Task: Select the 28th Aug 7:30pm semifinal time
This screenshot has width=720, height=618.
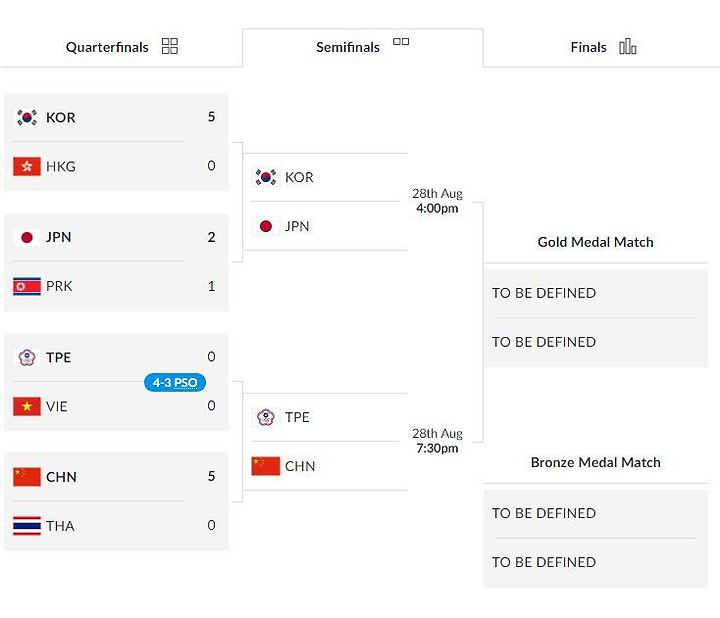Action: tap(437, 441)
